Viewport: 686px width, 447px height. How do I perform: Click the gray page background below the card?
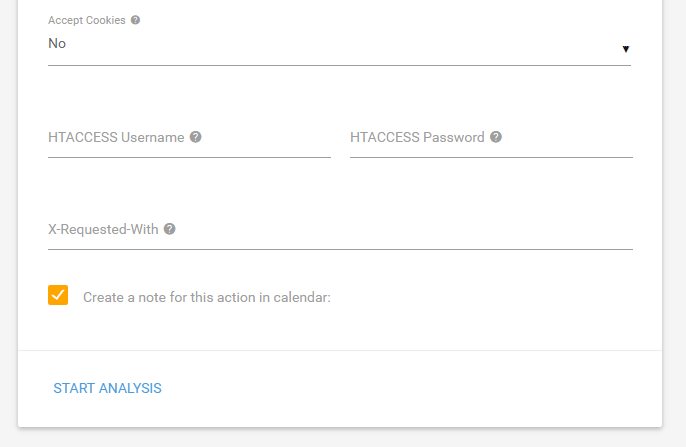(x=340, y=439)
